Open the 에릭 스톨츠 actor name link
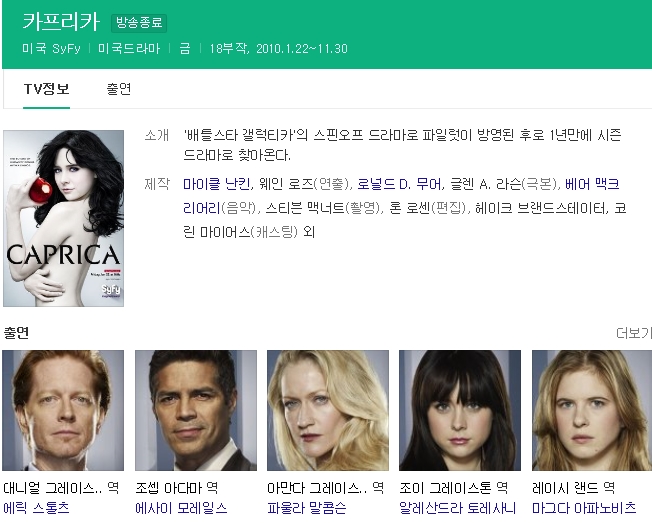The image size is (652, 523). [x=37, y=509]
